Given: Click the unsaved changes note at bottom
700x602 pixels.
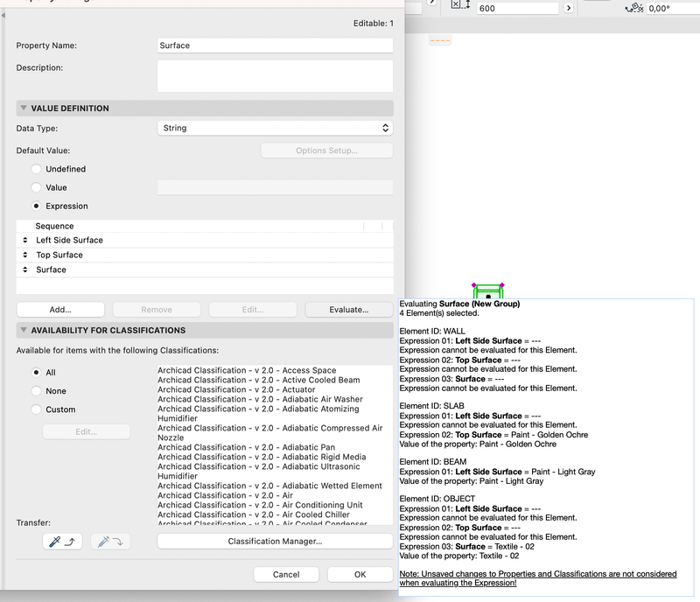Looking at the screenshot, I should click(538, 578).
